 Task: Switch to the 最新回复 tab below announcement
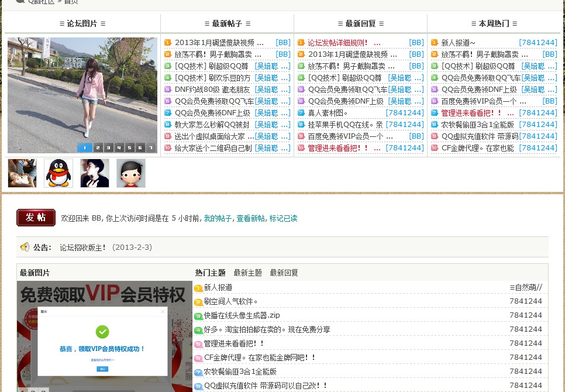284,273
